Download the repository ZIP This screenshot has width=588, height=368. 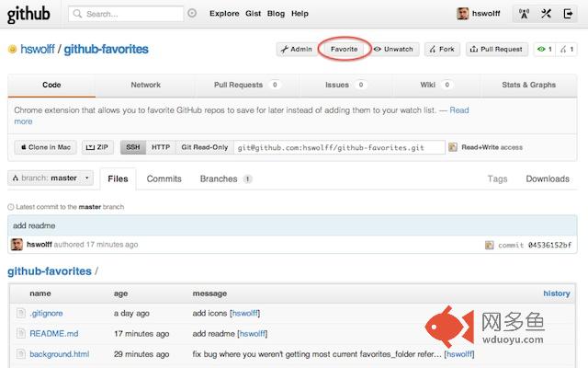coord(97,147)
